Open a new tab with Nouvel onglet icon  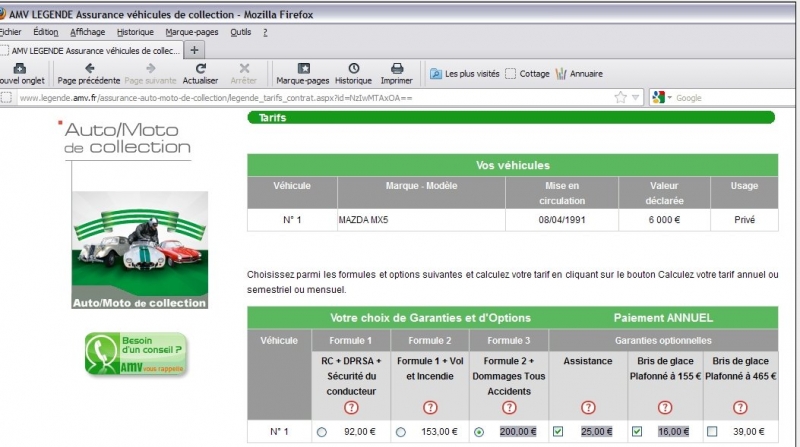click(19, 68)
